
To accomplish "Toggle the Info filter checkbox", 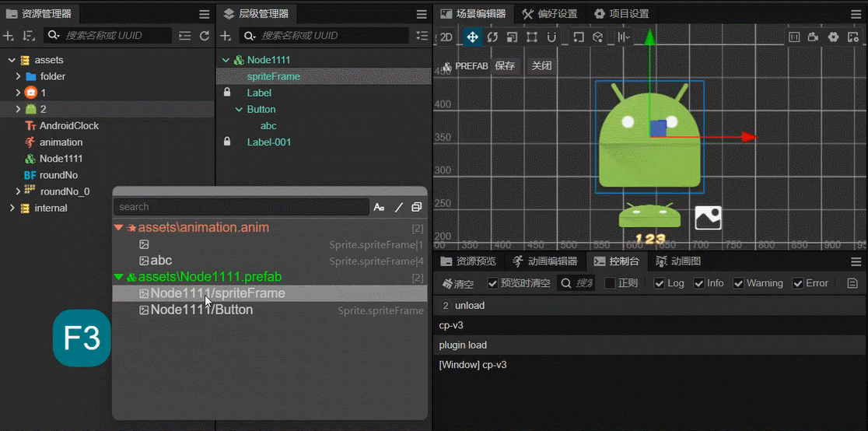I will pos(698,284).
